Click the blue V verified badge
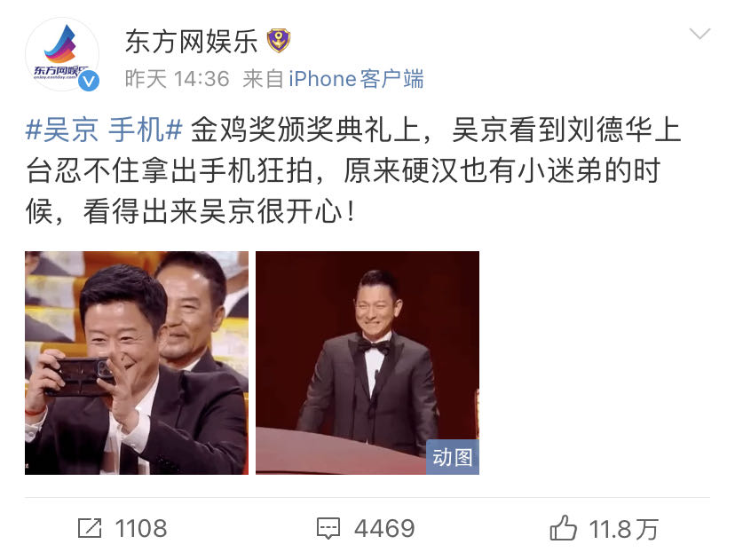The width and height of the screenshot is (735, 560). (89, 81)
